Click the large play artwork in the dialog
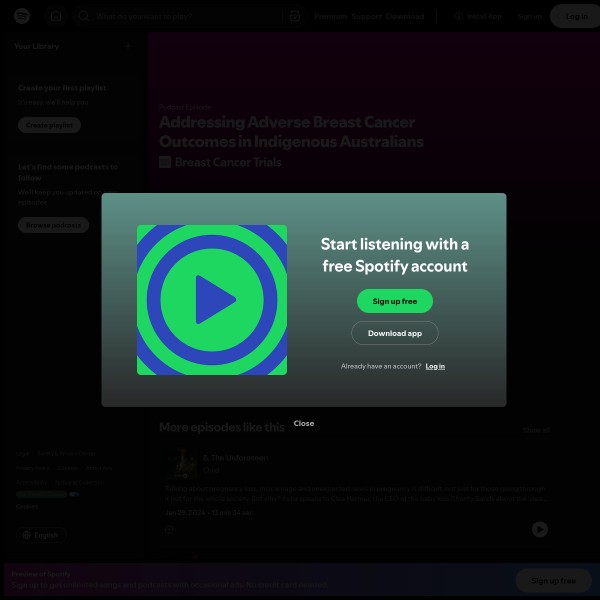Screen dimensions: 600x600 212,300
